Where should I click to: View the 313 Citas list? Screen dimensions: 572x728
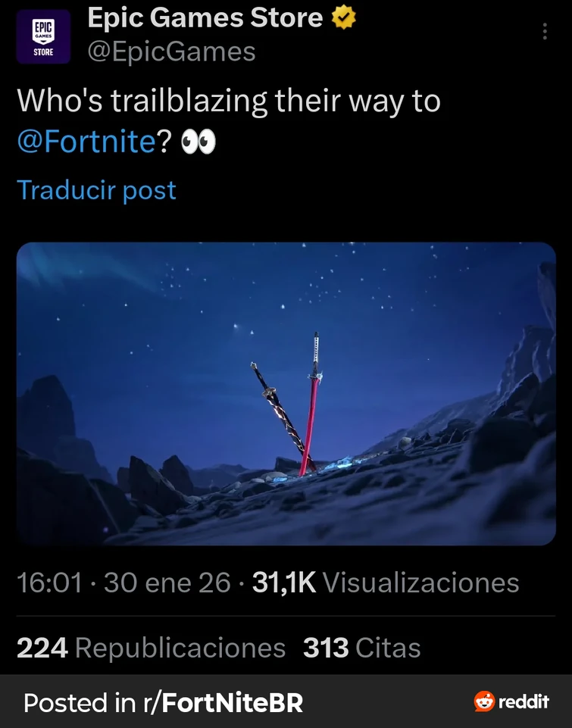[361, 648]
